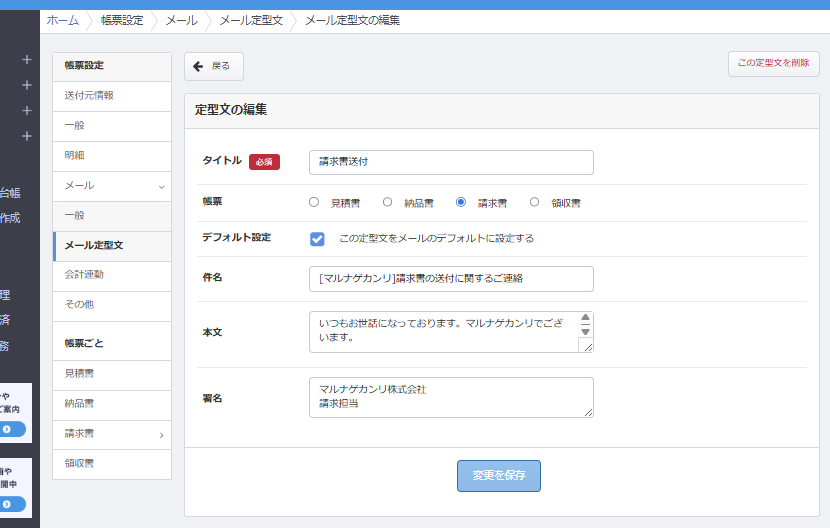Uncheck the default template setting checkbox
Viewport: 830px width, 528px height.
317,239
